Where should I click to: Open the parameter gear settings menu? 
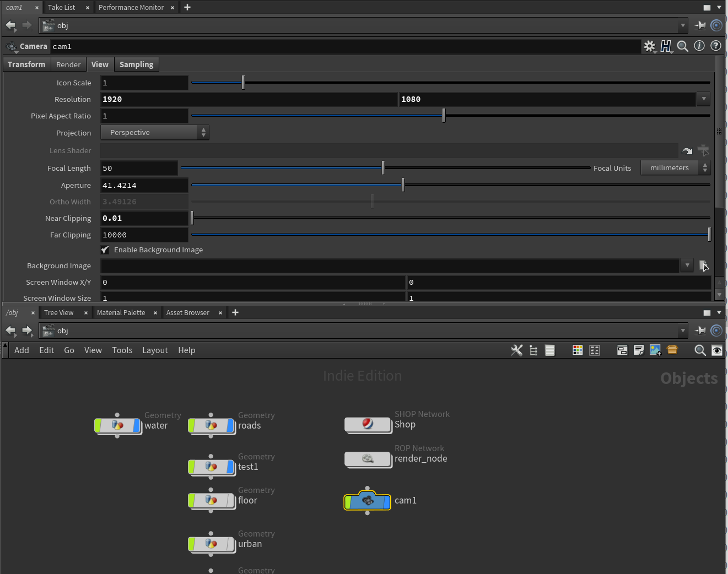coord(650,46)
